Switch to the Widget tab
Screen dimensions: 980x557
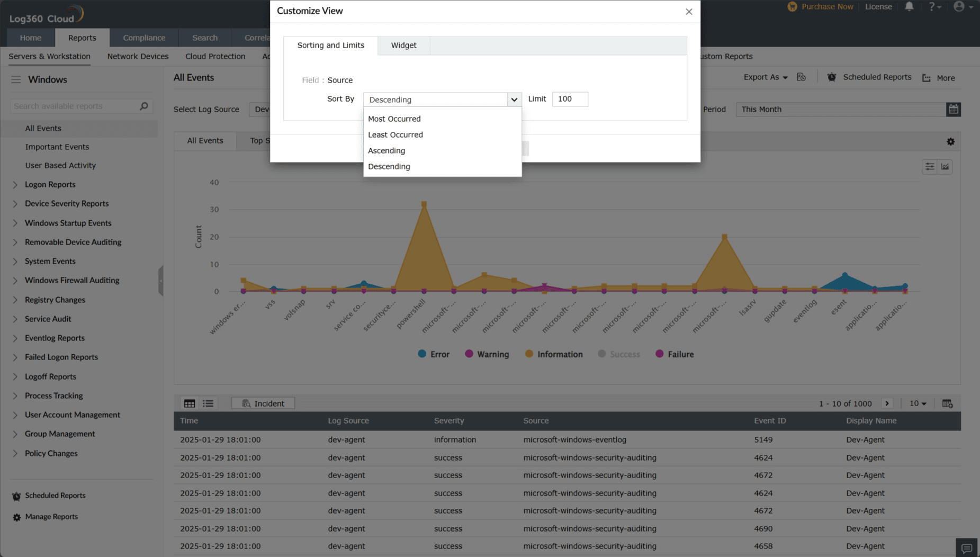403,46
